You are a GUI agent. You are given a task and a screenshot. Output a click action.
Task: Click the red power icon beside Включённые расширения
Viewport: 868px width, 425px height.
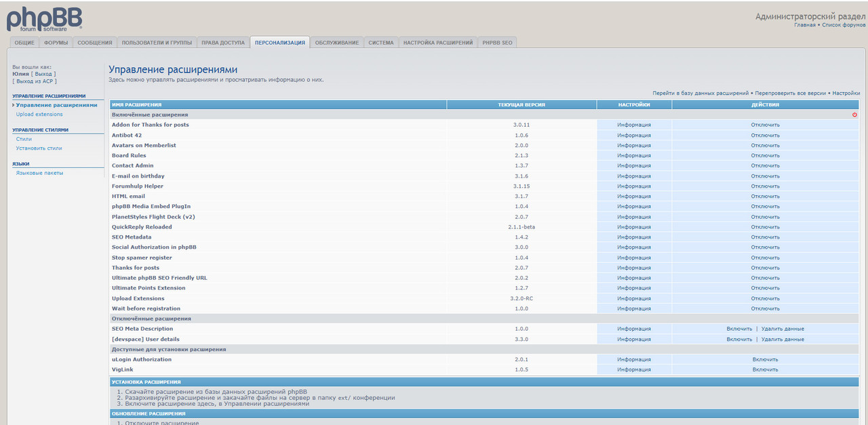click(x=854, y=115)
